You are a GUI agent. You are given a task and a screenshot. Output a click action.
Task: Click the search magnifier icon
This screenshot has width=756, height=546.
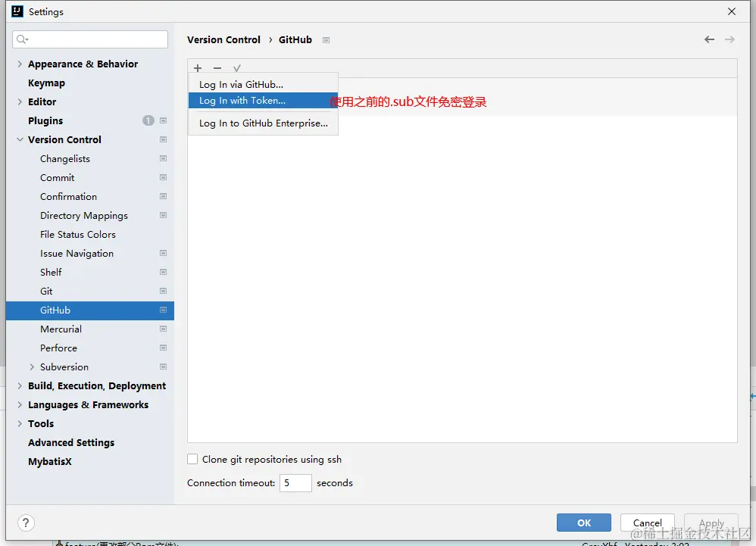click(x=22, y=39)
